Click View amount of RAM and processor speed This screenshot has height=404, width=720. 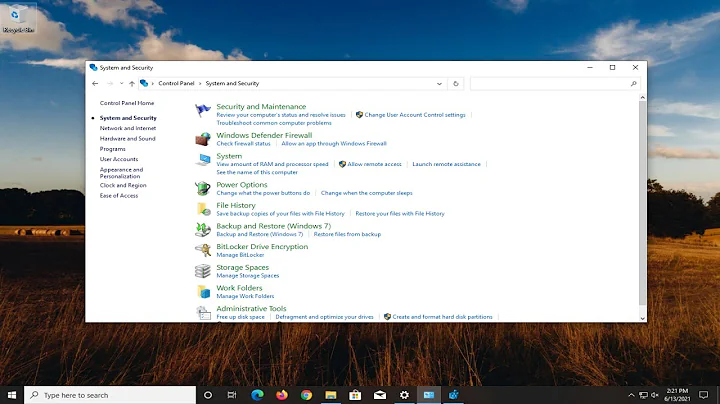[272, 164]
